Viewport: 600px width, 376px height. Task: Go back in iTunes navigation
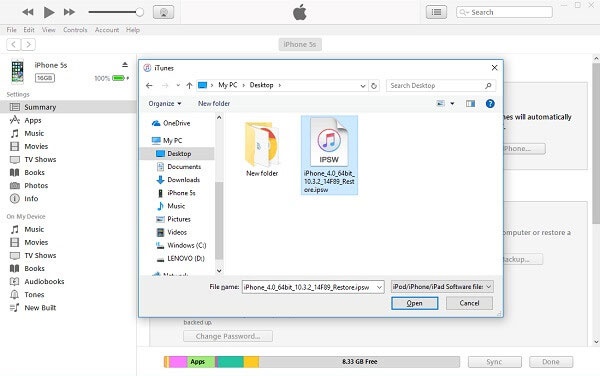pos(14,44)
